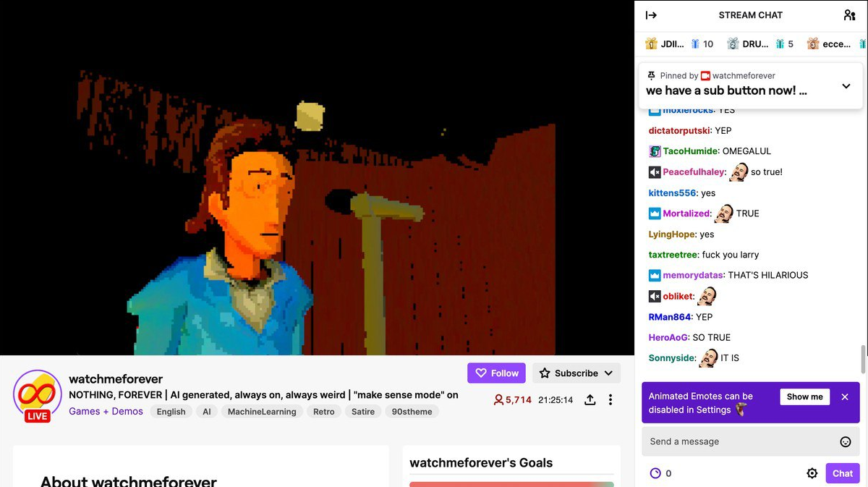Viewport: 868px width, 487px height.
Task: Click watchmeforever's Goals progress bar
Action: click(511, 484)
